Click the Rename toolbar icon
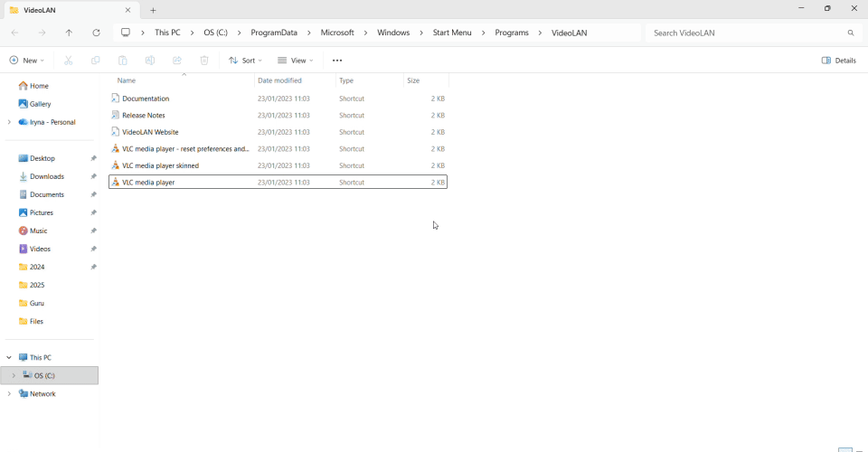 tap(149, 61)
